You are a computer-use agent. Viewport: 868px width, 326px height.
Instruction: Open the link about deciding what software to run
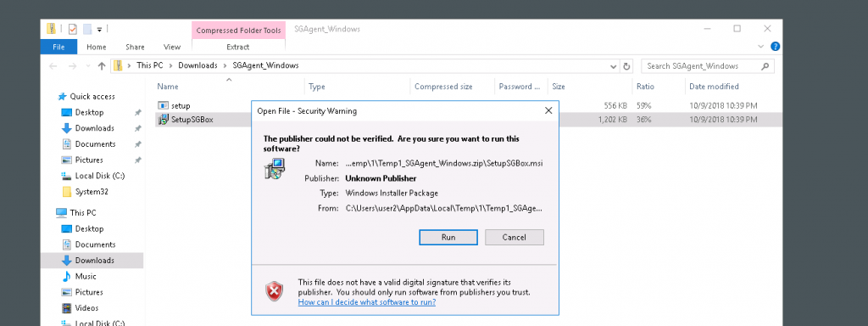[x=366, y=302]
